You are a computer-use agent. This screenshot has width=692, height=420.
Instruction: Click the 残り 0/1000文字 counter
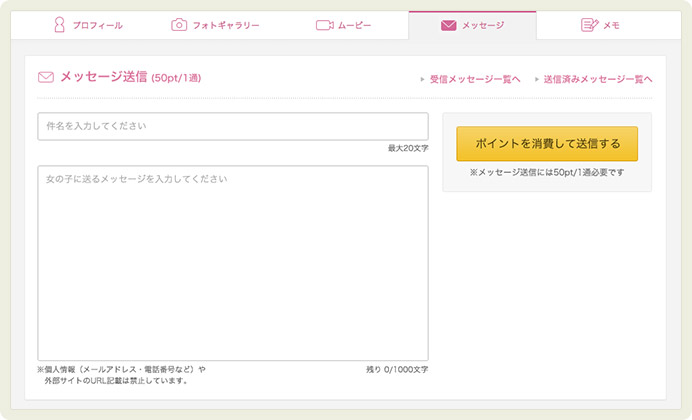pos(397,370)
